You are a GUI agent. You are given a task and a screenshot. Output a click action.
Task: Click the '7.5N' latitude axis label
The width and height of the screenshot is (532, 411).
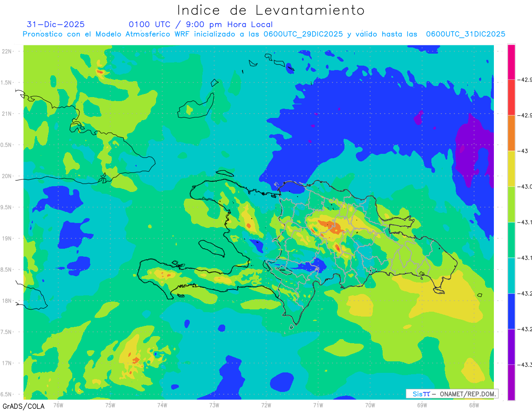click(x=6, y=332)
